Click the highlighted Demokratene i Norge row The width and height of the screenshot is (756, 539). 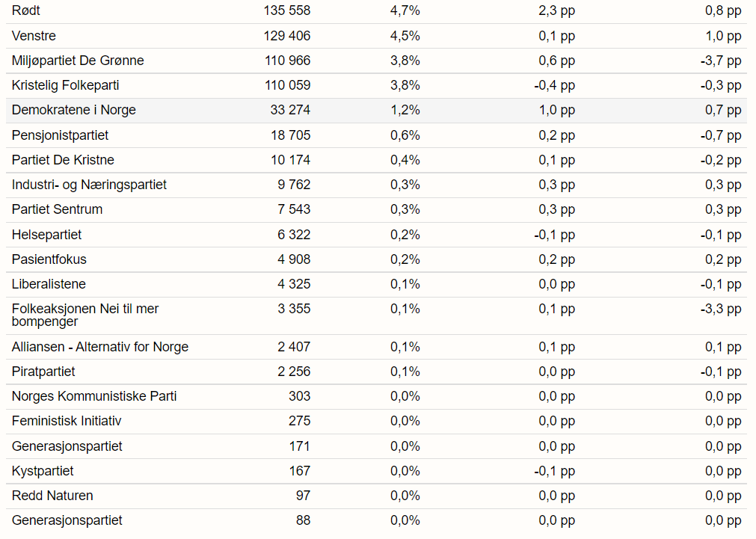click(73, 111)
